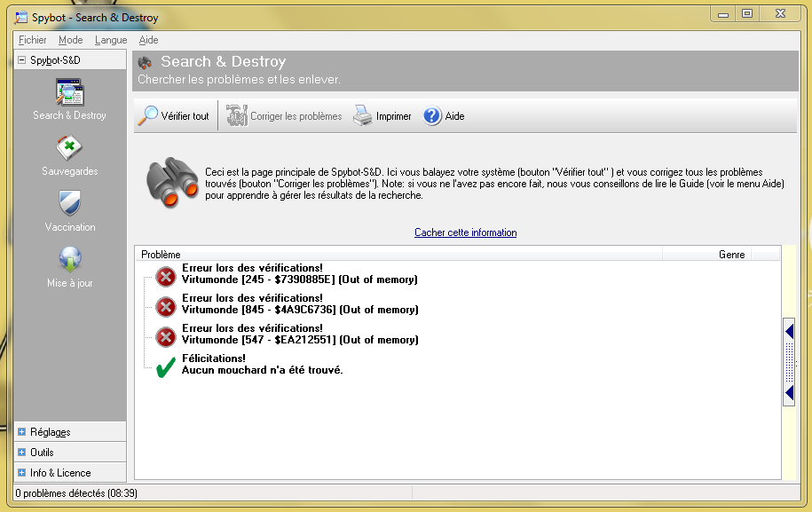Start scan with Vérifier tout
This screenshot has width=812, height=512.
tap(175, 116)
